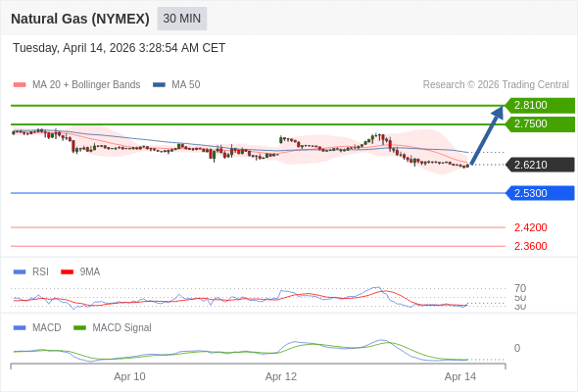Click the 30 MIN timeframe badge

(x=182, y=19)
